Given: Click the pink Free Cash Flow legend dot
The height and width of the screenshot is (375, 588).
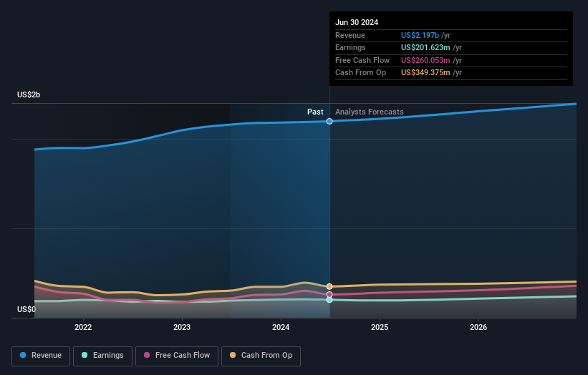Looking at the screenshot, I should pos(147,355).
